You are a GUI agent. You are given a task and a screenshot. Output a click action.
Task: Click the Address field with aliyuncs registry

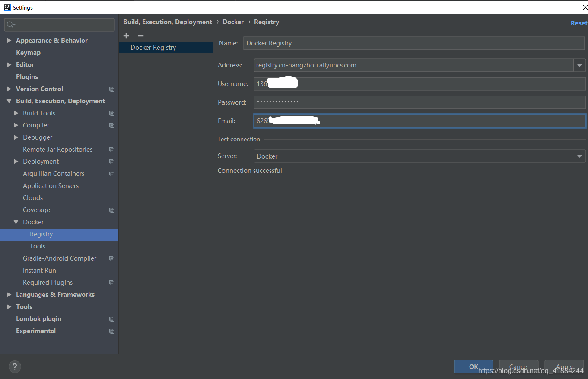414,65
